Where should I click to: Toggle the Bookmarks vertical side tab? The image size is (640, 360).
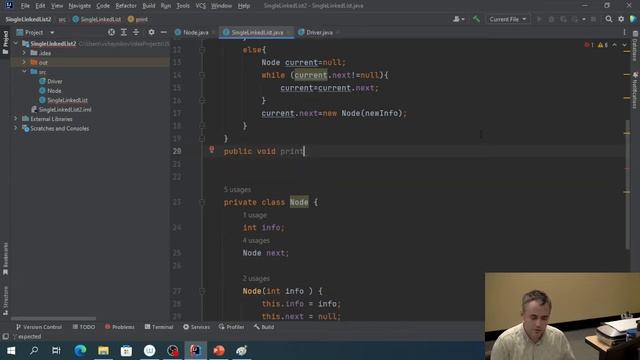5,259
